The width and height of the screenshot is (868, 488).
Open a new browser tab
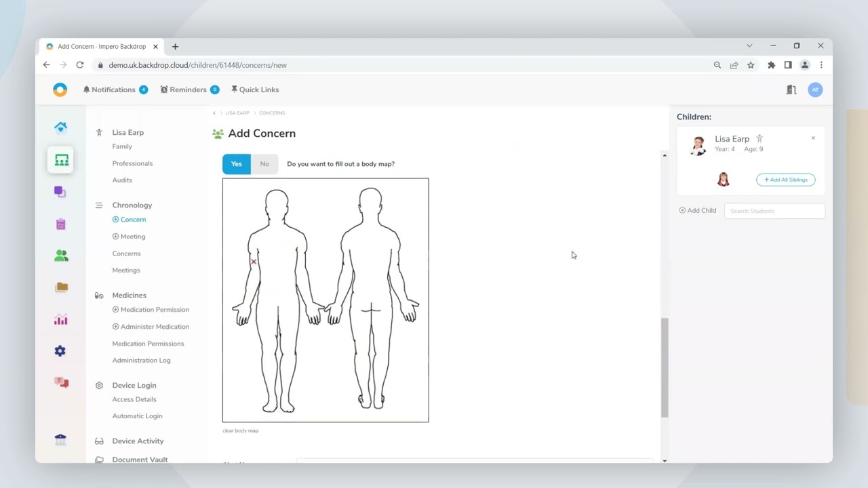pos(175,47)
